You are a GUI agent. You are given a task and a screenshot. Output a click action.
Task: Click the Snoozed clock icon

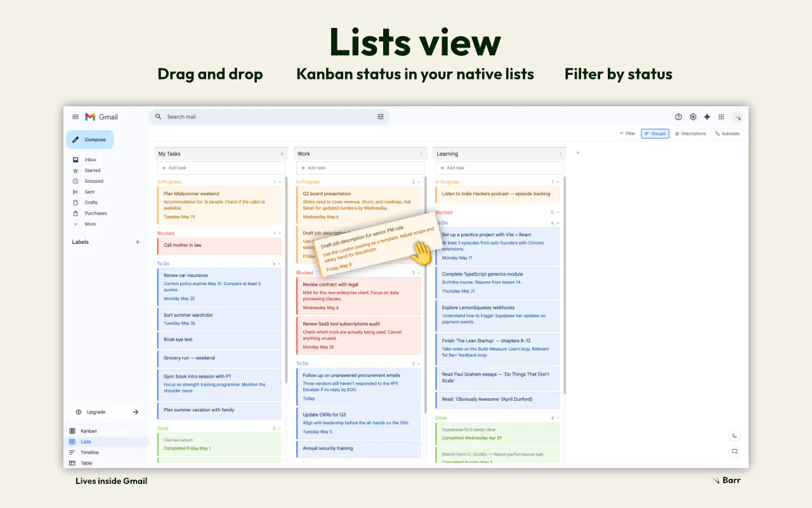pyautogui.click(x=75, y=181)
